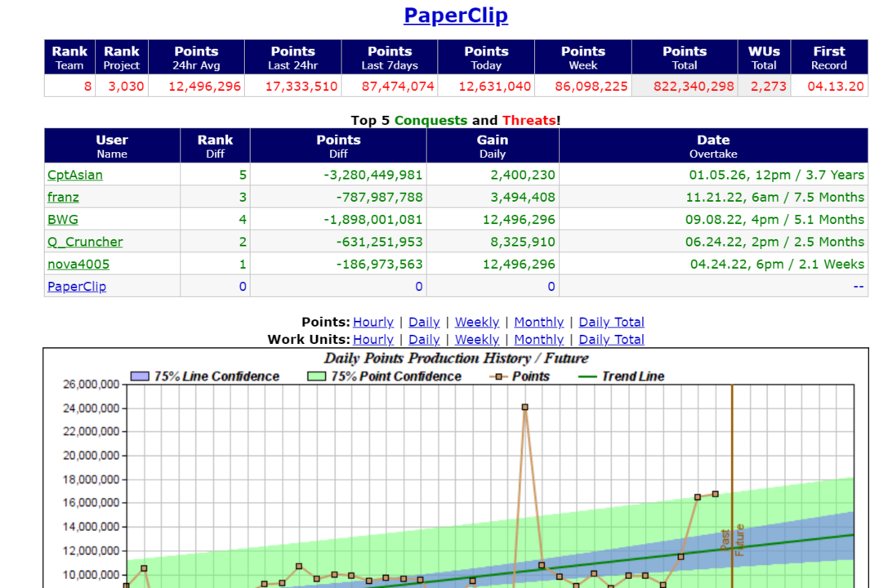
Task: Click the 24,000,000 peak data point
Action: 524,407
